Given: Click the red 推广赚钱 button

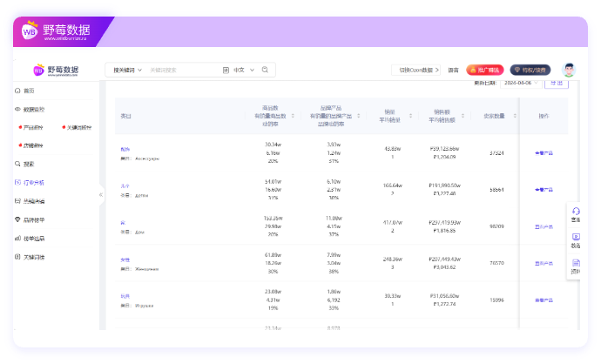Looking at the screenshot, I should pos(485,71).
